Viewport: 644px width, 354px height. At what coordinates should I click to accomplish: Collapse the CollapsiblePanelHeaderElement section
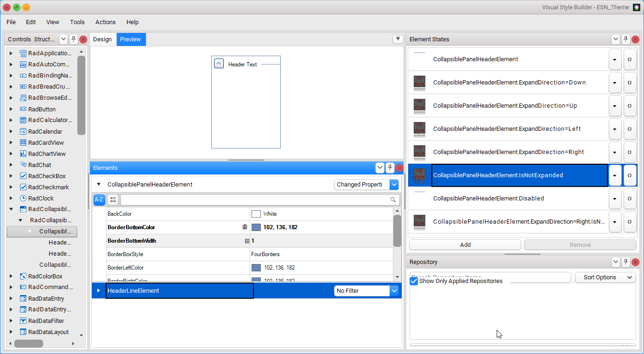click(98, 184)
